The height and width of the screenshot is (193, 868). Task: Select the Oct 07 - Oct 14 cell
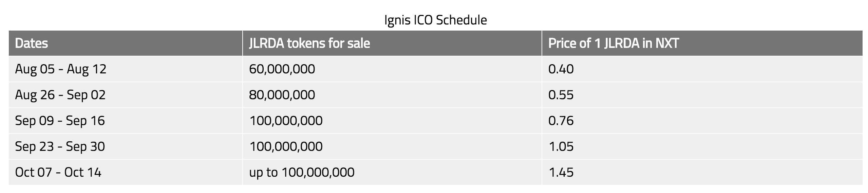click(x=58, y=172)
